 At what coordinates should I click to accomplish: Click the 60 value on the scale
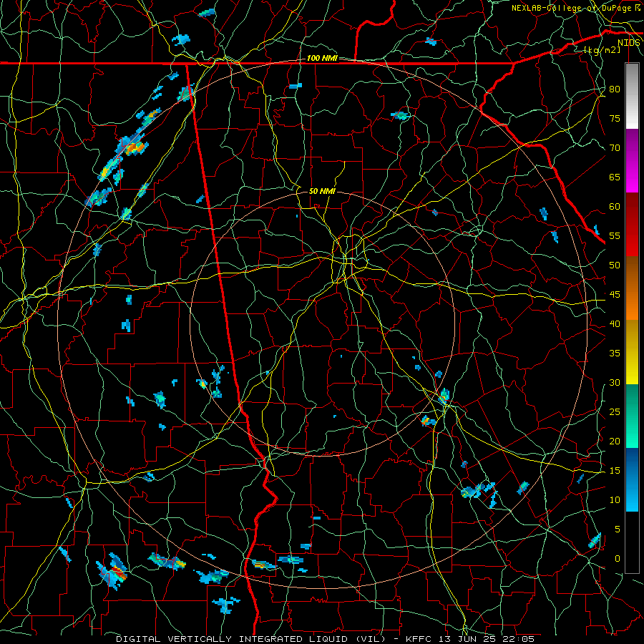615,207
